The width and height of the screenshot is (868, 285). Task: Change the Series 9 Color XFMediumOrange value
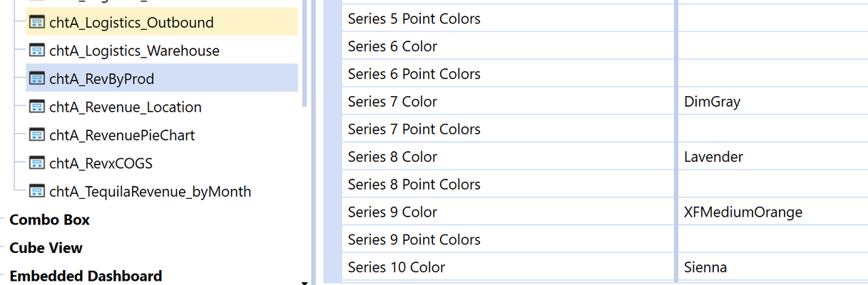(772, 212)
